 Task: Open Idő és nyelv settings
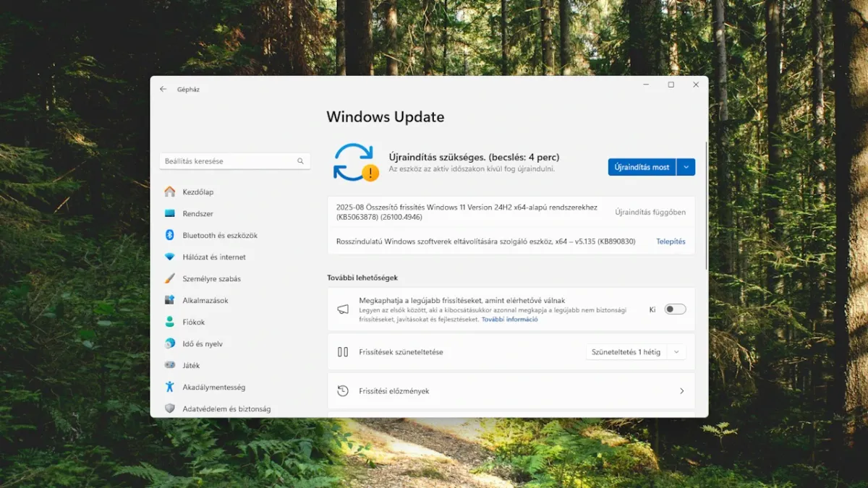coord(203,344)
